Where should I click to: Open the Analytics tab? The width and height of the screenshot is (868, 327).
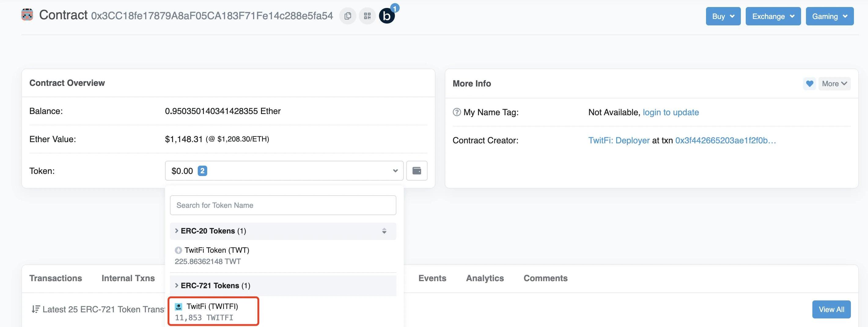(484, 278)
